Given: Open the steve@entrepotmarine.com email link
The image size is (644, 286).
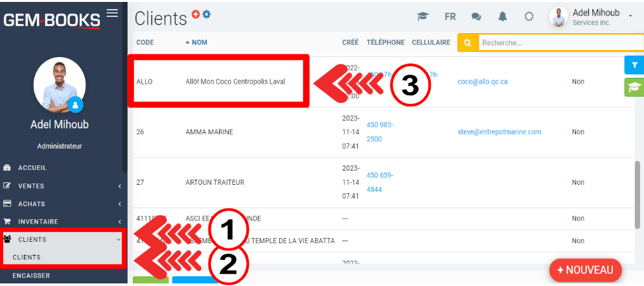Looking at the screenshot, I should 499,132.
